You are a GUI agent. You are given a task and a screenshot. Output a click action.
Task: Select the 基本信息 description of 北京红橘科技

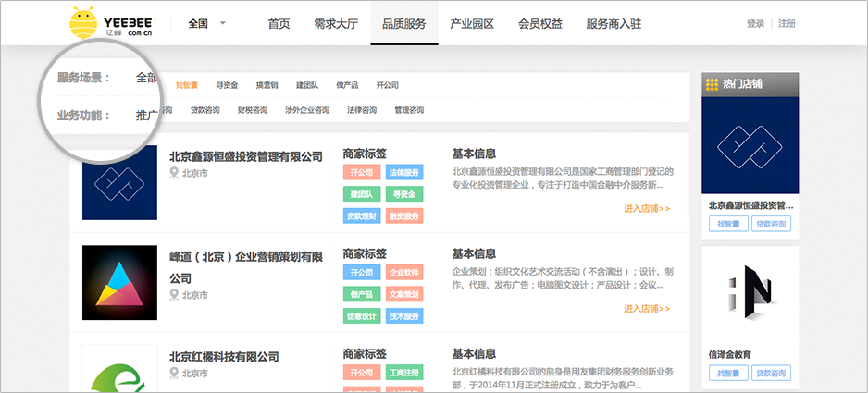click(x=563, y=377)
